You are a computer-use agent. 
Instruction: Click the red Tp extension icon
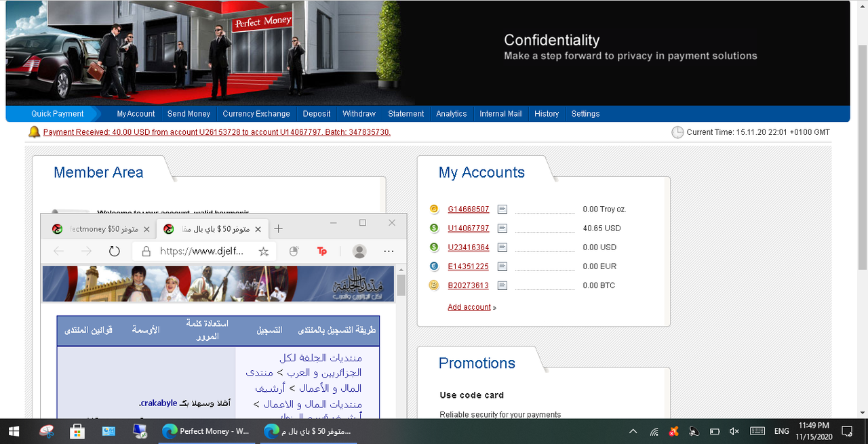tap(322, 251)
